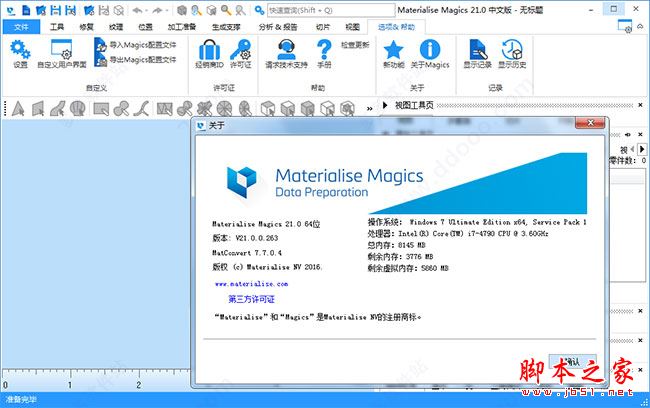Click the save floppy disk icon

(56, 10)
